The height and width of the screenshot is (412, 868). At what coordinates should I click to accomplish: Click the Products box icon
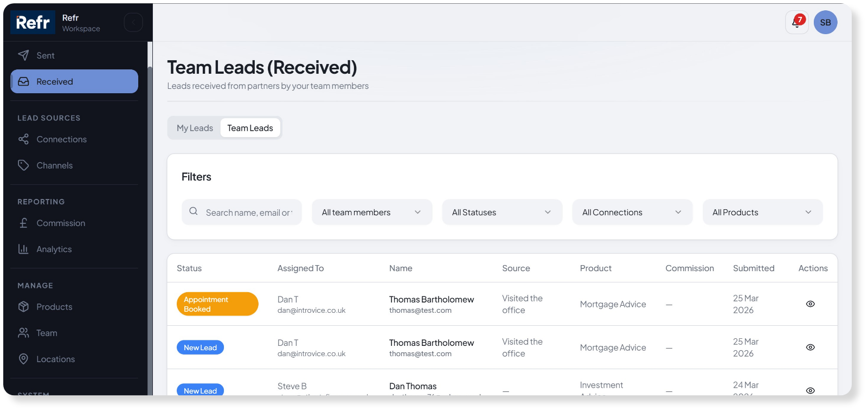coord(23,307)
